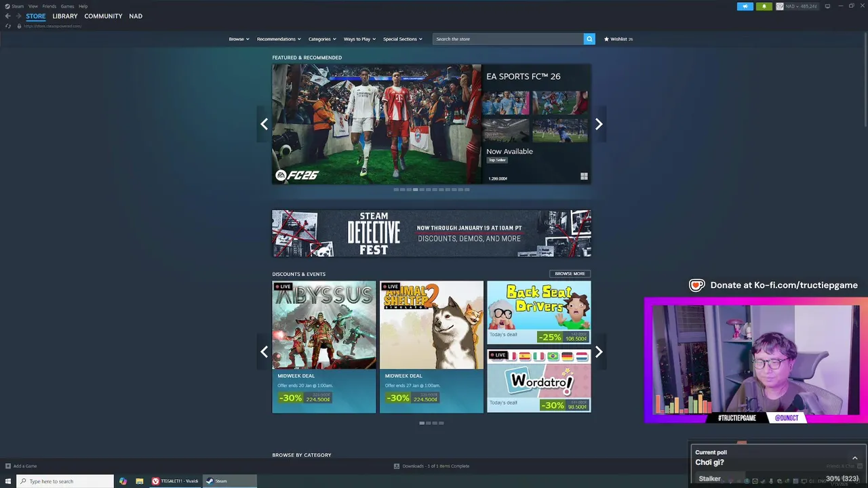868x488 pixels.
Task: Click the Add a Game link
Action: click(x=25, y=466)
